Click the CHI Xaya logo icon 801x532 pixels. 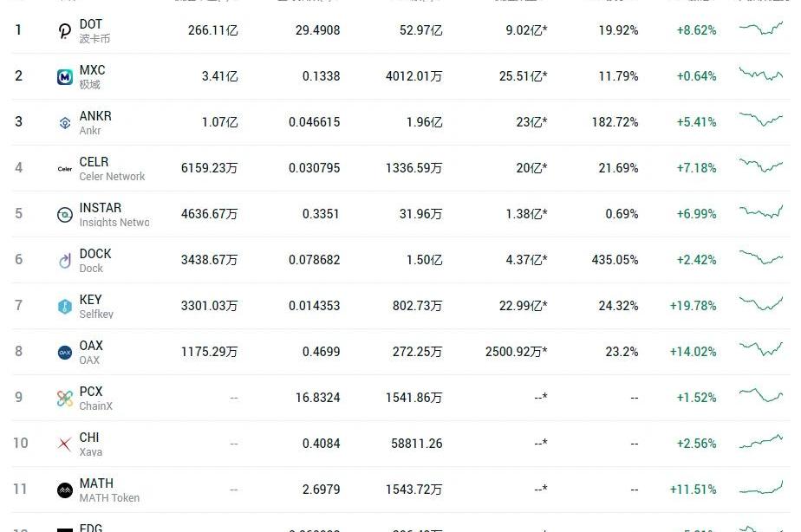tap(65, 444)
